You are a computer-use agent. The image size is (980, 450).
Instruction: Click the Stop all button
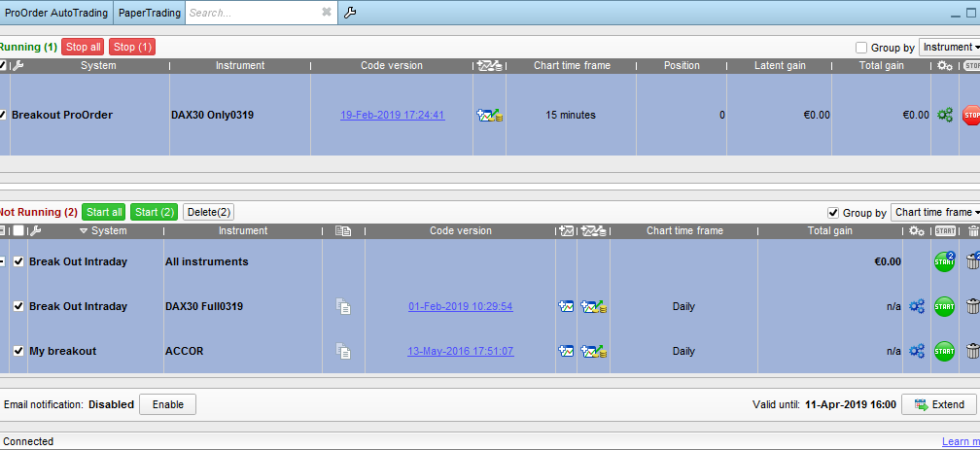[83, 47]
